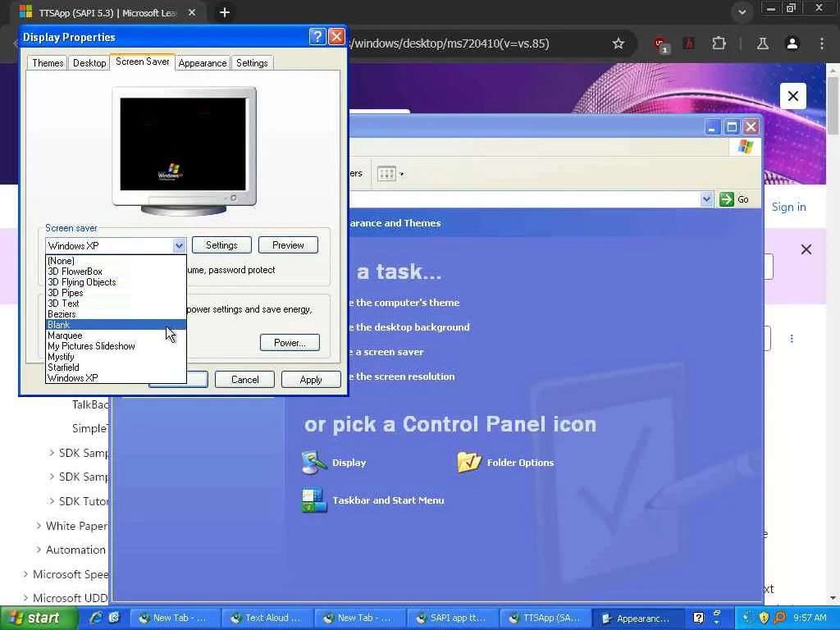Open the address bar dropdown arrow
This screenshot has width=840, height=630.
pyautogui.click(x=706, y=199)
